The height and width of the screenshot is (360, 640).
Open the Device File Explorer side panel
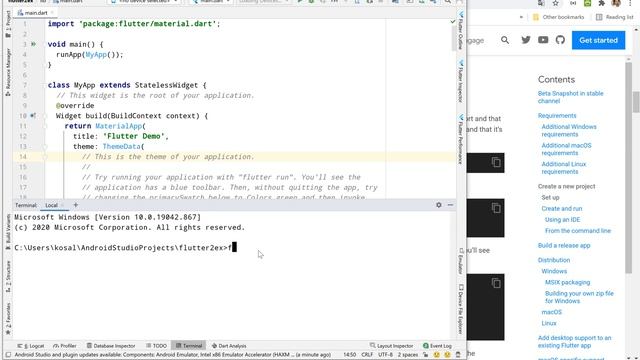point(460,309)
